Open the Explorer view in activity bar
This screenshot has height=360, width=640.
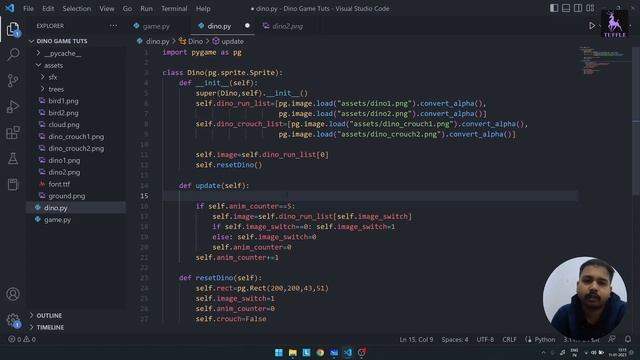pyautogui.click(x=13, y=29)
